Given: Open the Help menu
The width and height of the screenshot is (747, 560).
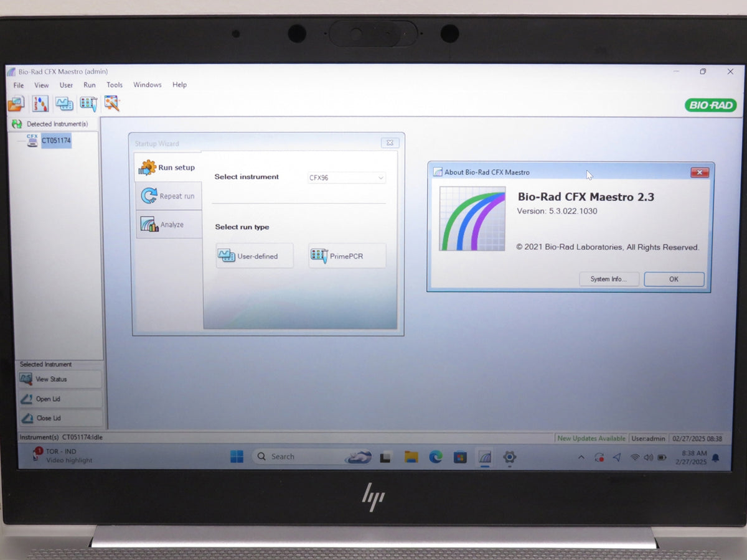Looking at the screenshot, I should click(x=180, y=85).
